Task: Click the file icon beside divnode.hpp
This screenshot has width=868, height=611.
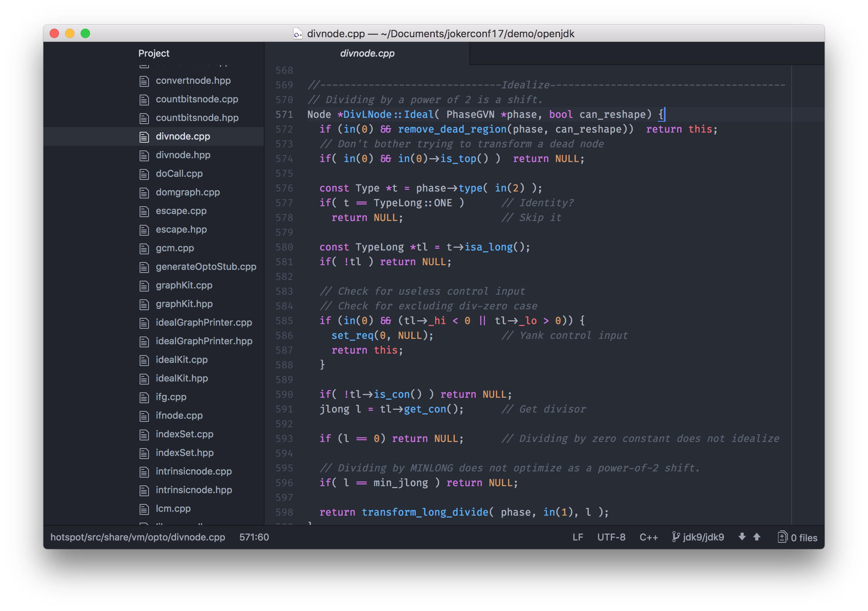Action: [144, 155]
